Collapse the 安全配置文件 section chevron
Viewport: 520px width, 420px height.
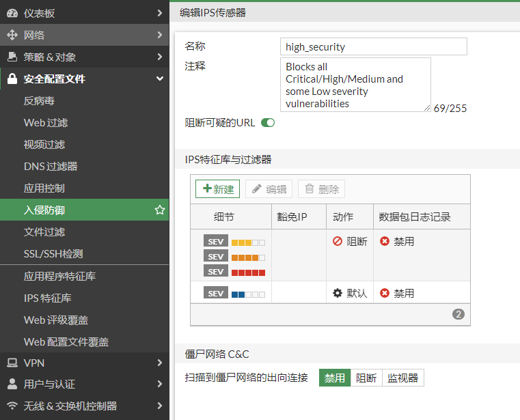pyautogui.click(x=159, y=79)
